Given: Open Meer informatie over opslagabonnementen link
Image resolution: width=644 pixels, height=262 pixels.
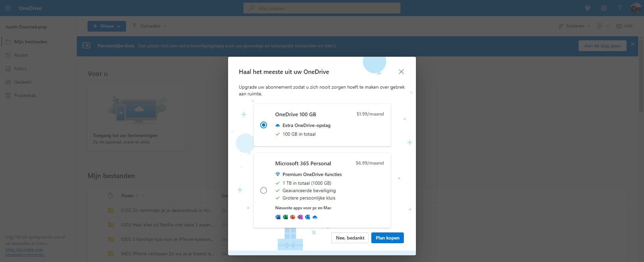Looking at the screenshot, I should pos(25,252).
